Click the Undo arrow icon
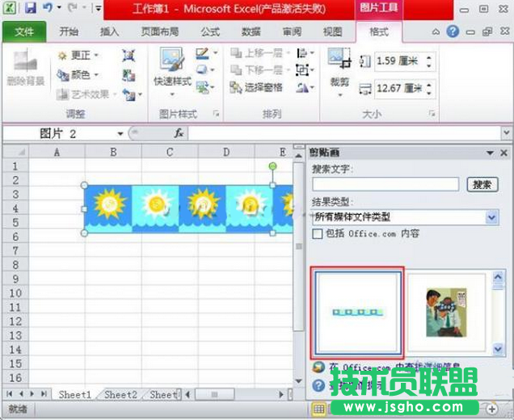The image size is (514, 420). (x=48, y=8)
